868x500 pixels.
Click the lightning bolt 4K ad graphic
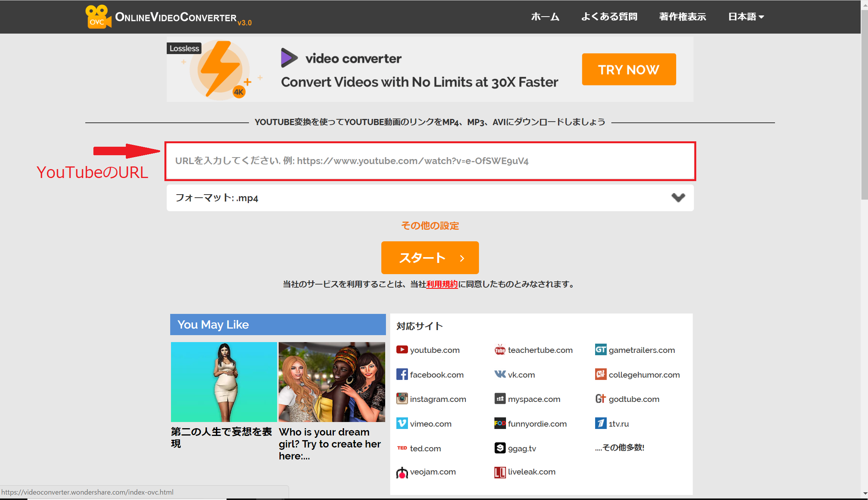coord(220,69)
